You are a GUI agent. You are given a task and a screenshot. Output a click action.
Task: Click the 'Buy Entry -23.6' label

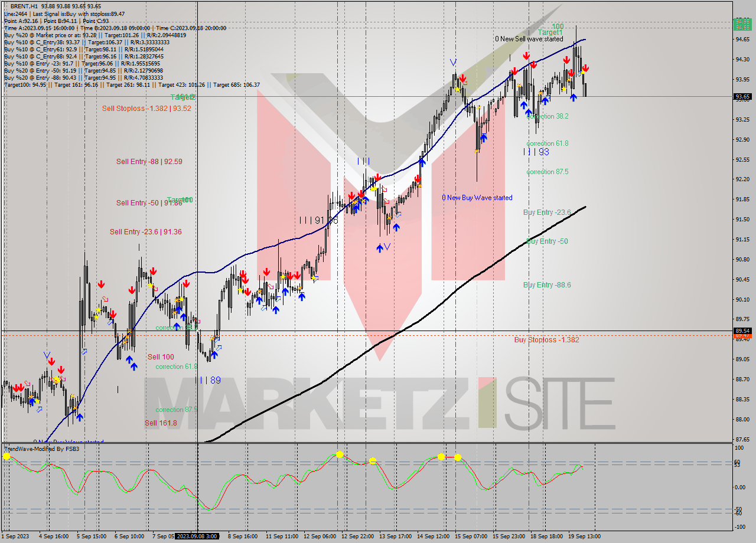pos(547,212)
